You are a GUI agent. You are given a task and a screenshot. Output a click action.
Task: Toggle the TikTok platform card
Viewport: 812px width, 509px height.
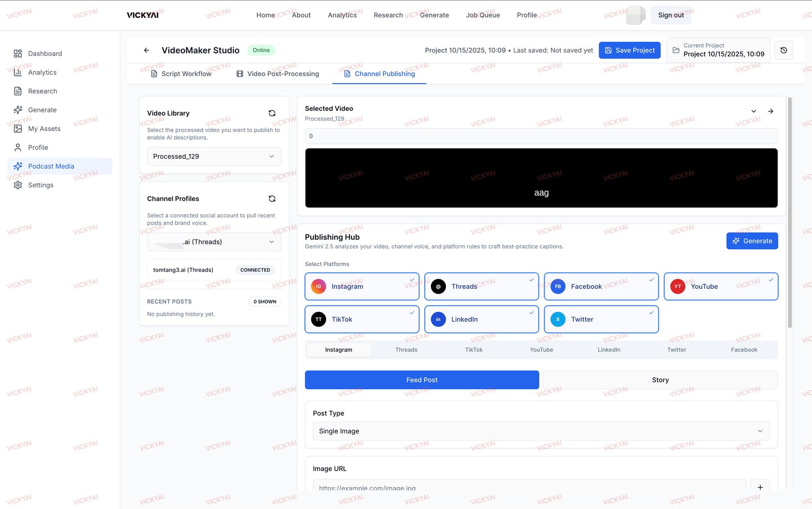click(362, 319)
